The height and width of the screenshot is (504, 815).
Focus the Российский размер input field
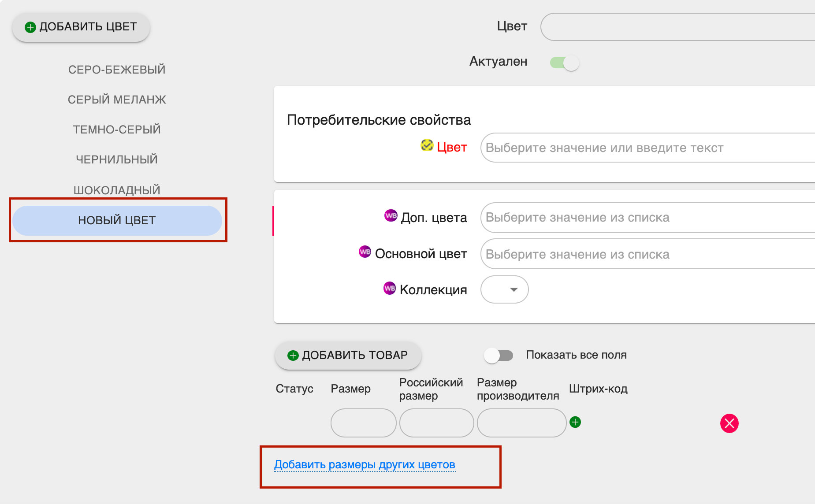437,423
